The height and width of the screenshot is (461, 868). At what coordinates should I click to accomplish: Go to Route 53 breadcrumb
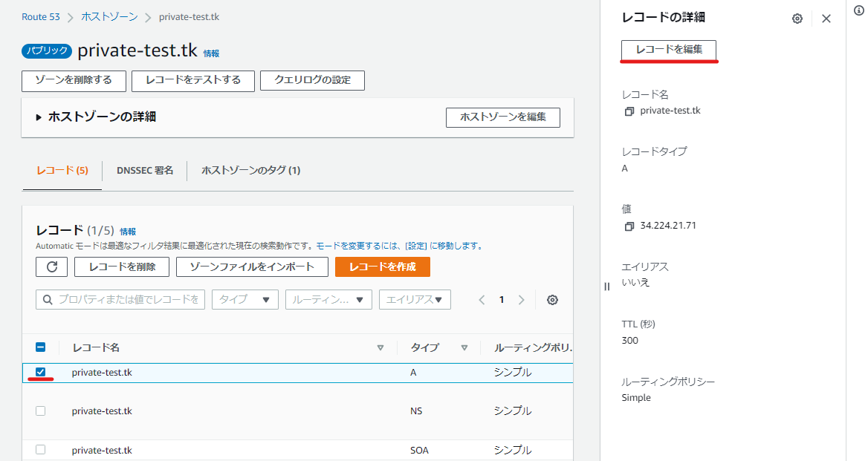[x=40, y=16]
